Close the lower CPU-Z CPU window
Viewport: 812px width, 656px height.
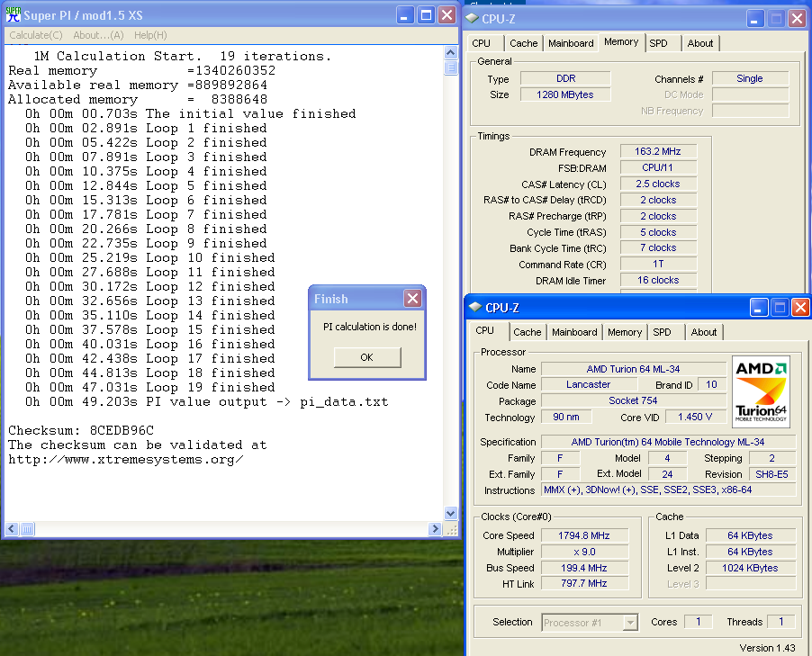800,308
